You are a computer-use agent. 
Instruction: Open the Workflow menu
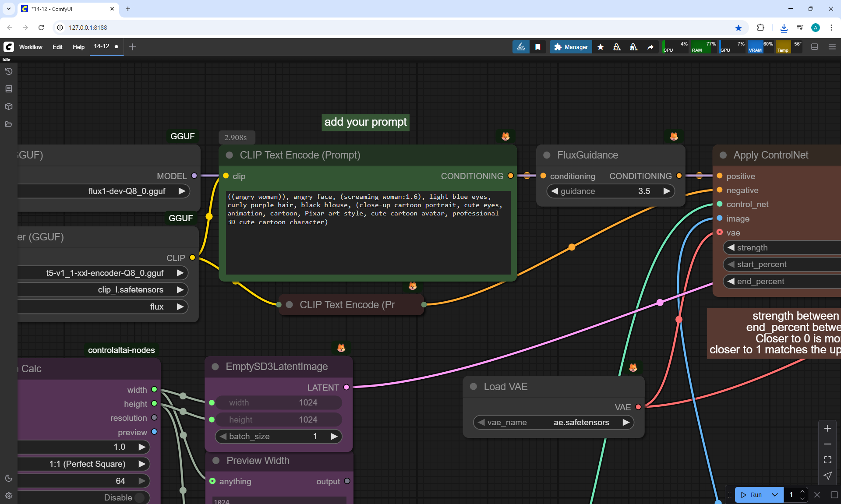coord(31,47)
